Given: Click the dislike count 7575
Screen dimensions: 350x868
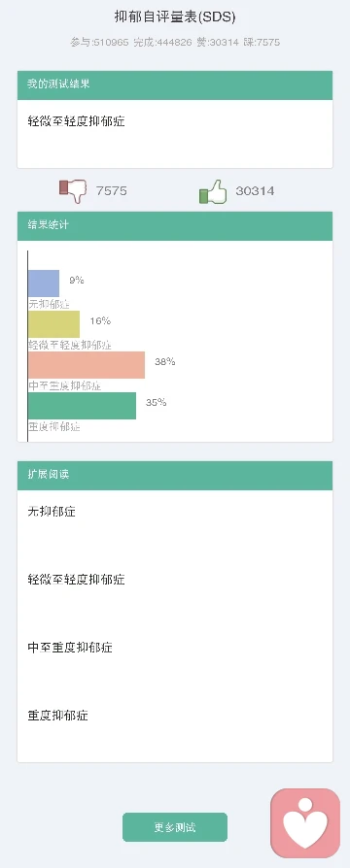Looking at the screenshot, I should [112, 191].
